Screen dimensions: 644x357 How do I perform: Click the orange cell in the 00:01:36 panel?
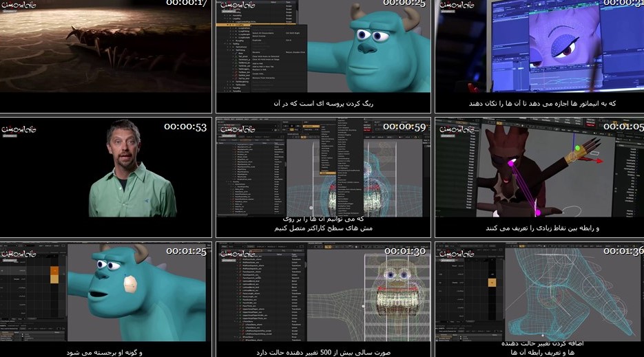tap(492, 282)
